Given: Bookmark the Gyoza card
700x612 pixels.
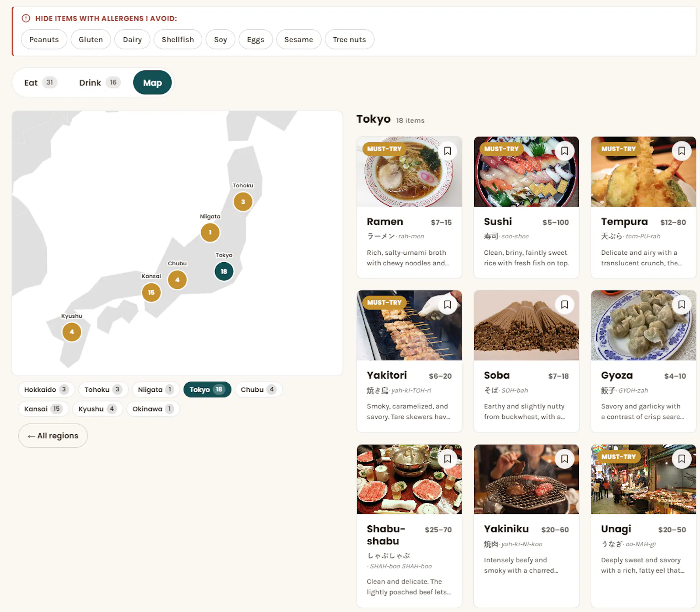Looking at the screenshot, I should coord(682,305).
